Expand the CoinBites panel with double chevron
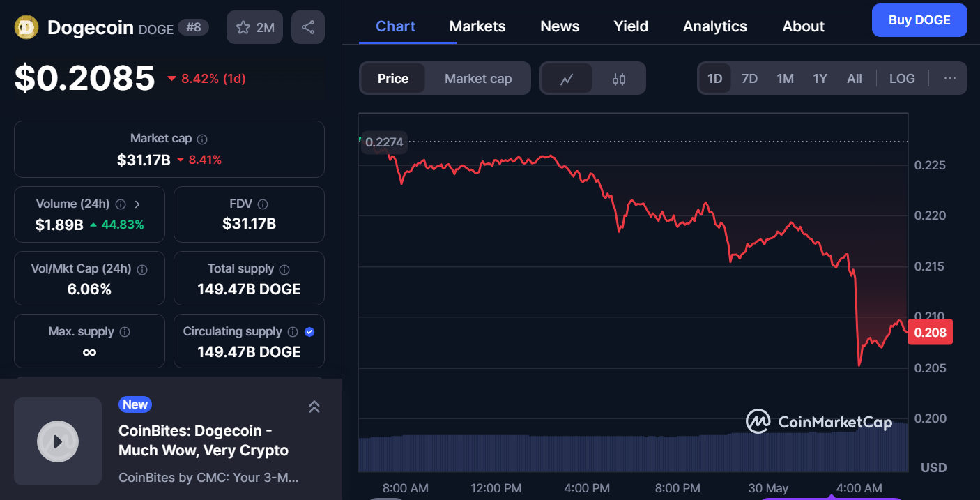 (314, 407)
